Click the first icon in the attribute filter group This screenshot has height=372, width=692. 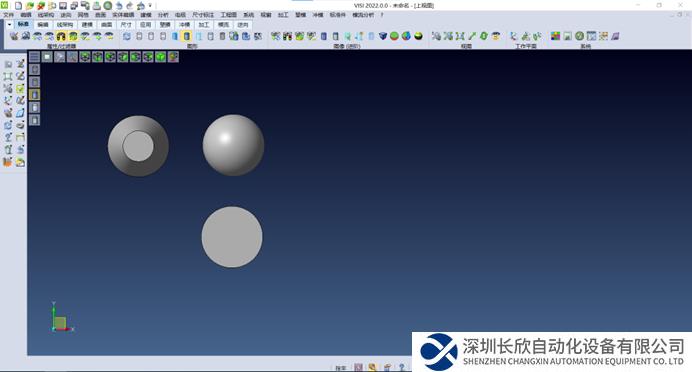click(14, 36)
